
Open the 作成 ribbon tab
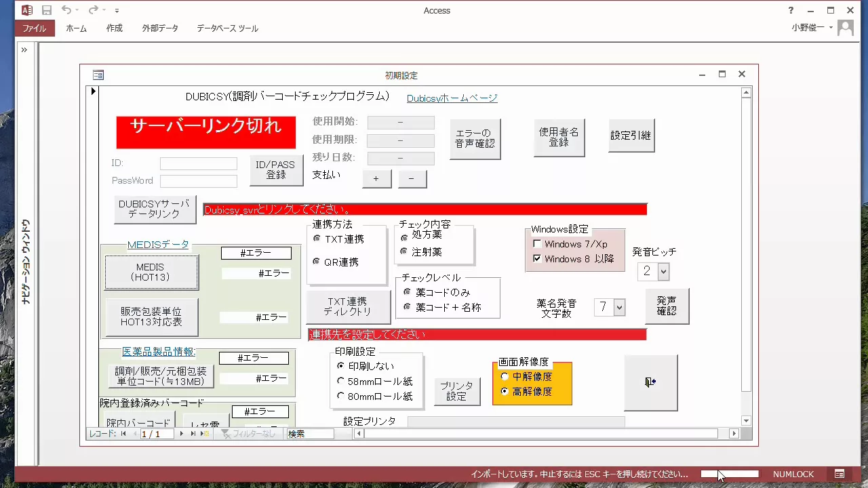click(x=114, y=28)
